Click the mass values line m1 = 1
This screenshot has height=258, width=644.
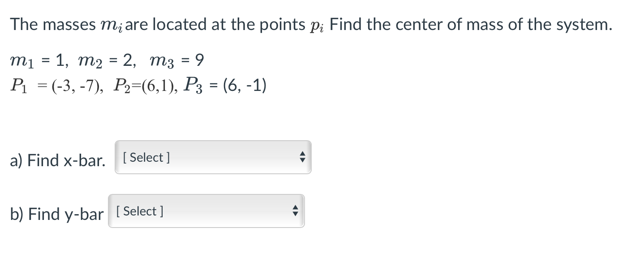point(107,60)
